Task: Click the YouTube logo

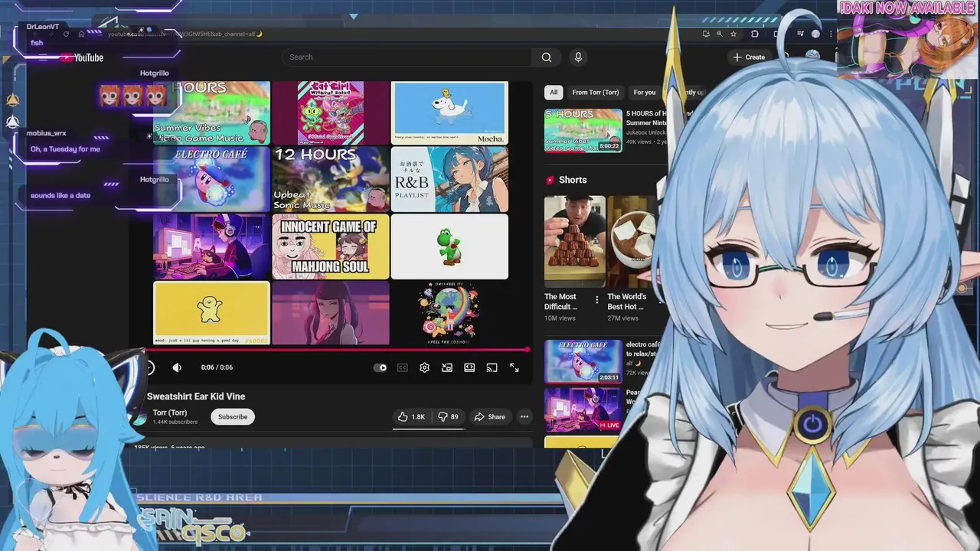Action: (x=82, y=57)
